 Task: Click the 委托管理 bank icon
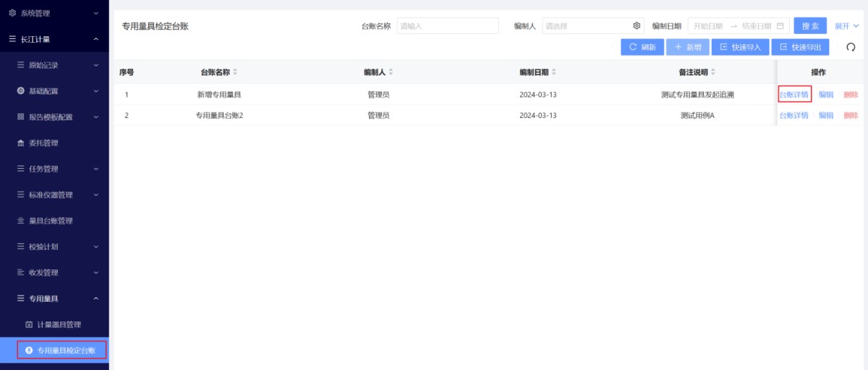click(x=21, y=143)
